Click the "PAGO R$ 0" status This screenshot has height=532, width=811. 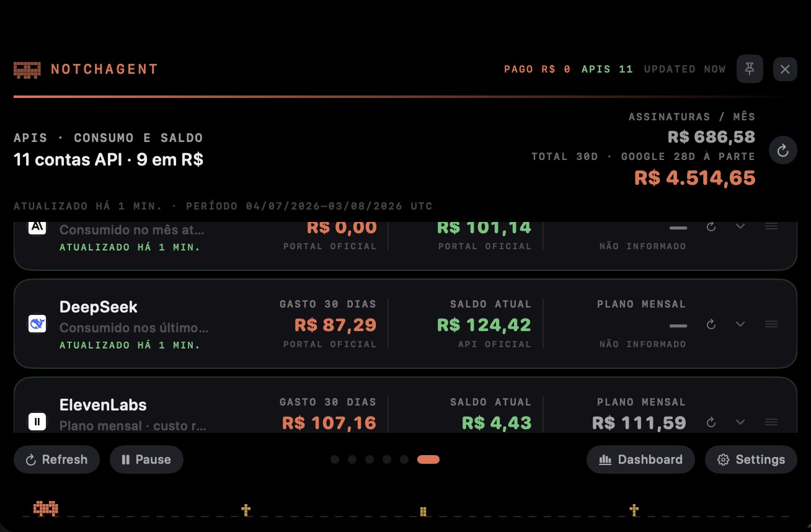[x=537, y=69]
